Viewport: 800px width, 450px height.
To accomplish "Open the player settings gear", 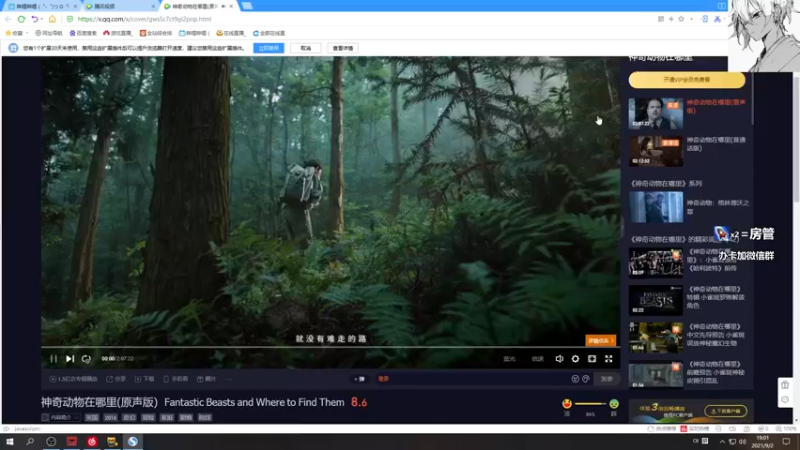I will pyautogui.click(x=576, y=359).
